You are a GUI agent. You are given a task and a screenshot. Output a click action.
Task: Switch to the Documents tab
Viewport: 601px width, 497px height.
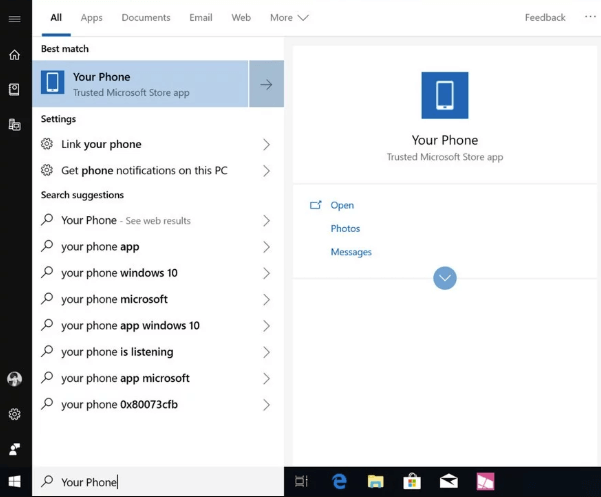pyautogui.click(x=146, y=18)
